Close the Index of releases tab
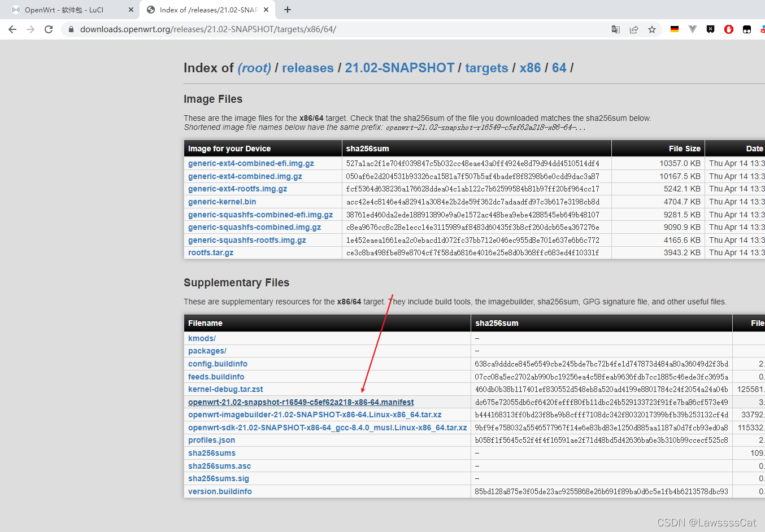765x532 pixels. [266, 10]
